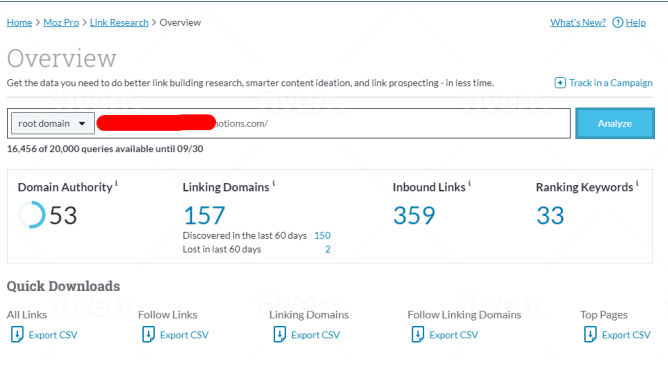Open the Help link text
This screenshot has height=389, width=668.
(635, 23)
